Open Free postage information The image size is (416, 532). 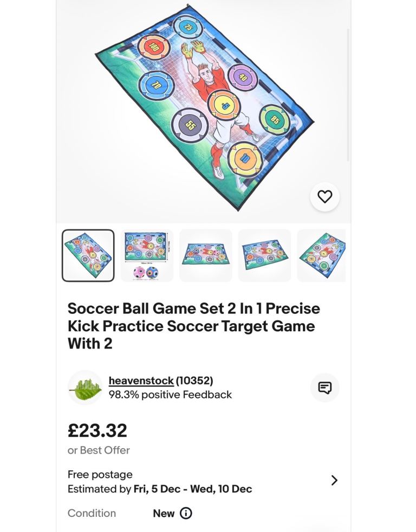tap(100, 475)
